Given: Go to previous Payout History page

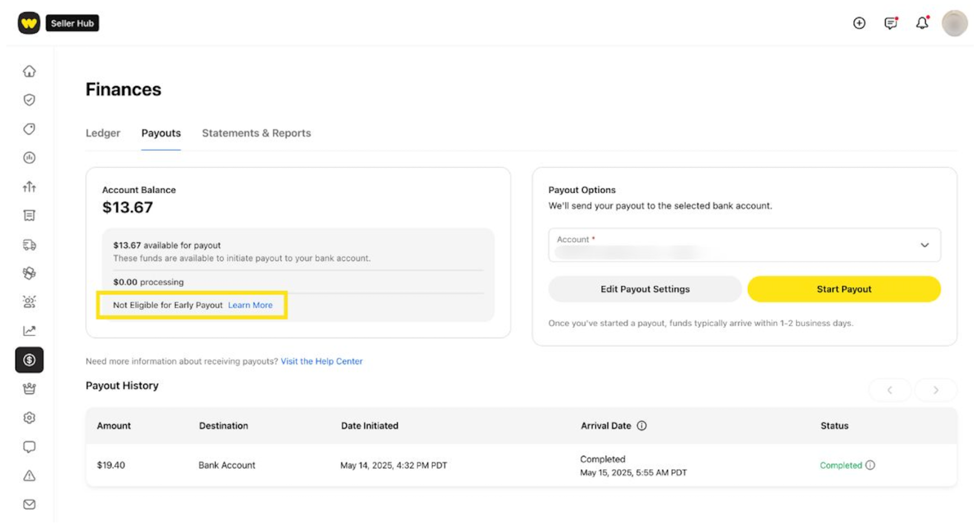Looking at the screenshot, I should click(890, 390).
